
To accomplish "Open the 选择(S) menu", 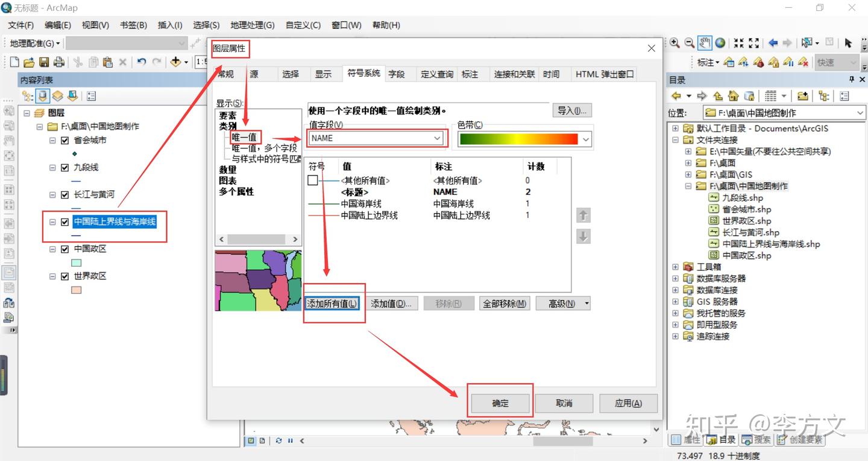I will [206, 25].
